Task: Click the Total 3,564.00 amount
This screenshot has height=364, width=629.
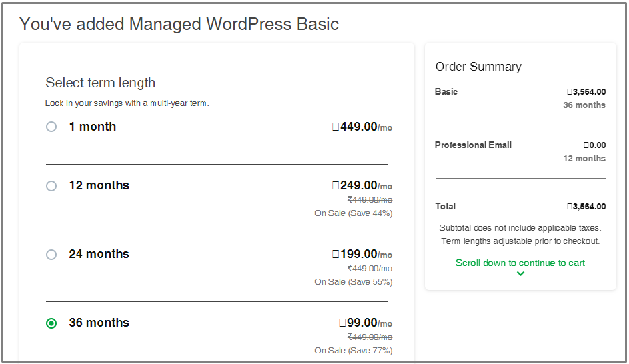Action: coord(586,207)
